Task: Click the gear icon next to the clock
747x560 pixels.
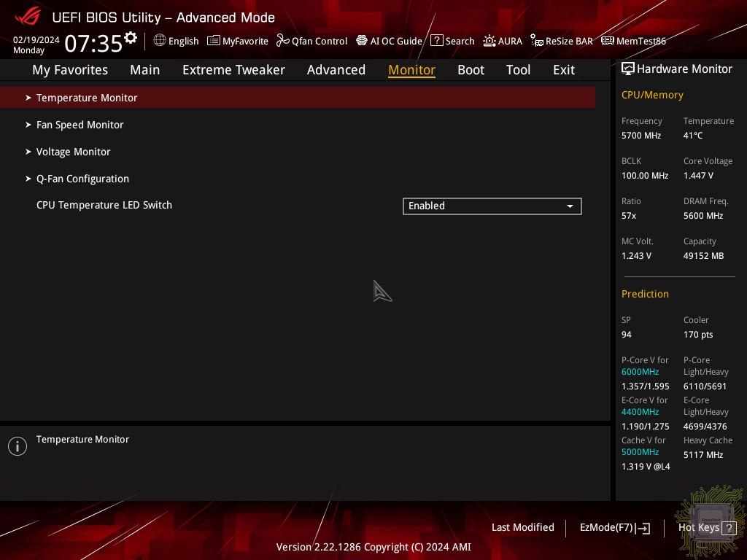Action: (x=131, y=37)
